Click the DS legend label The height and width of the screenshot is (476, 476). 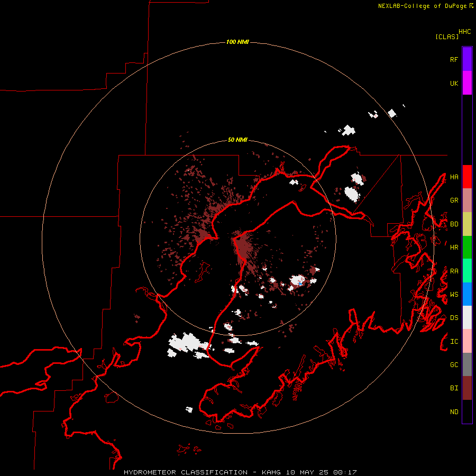click(454, 318)
